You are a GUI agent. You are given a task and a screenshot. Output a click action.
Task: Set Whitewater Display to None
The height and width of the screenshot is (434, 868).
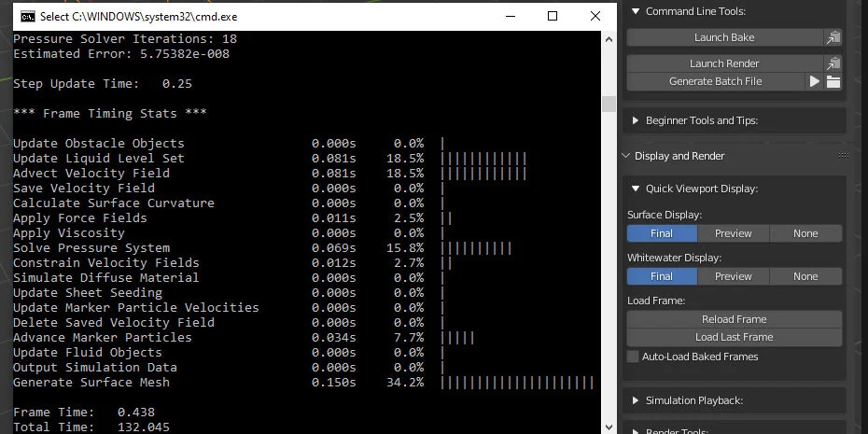tap(805, 276)
